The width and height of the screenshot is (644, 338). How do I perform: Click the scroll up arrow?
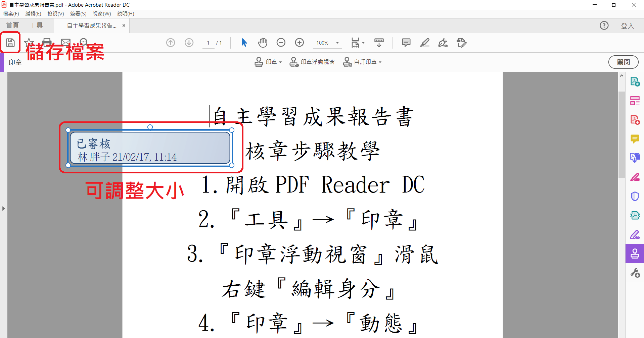(622, 76)
